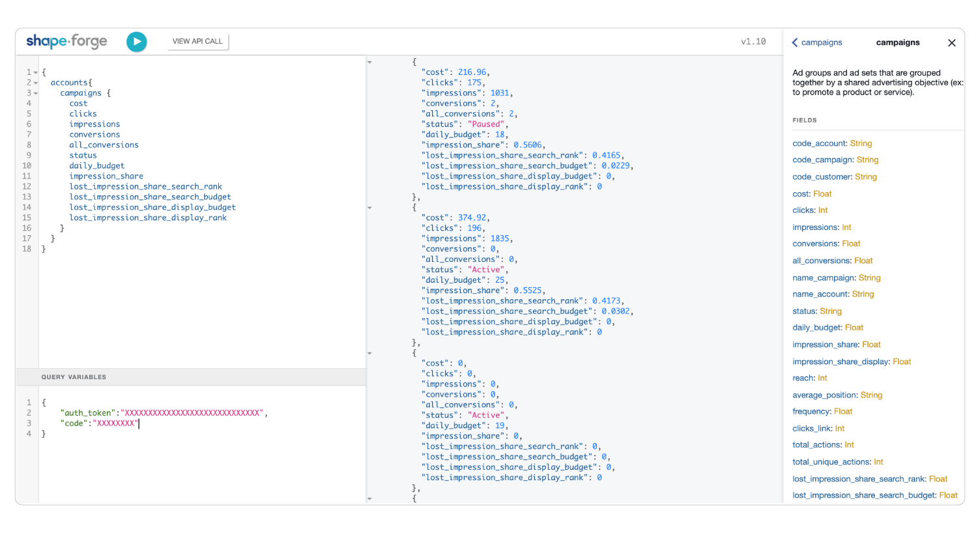This screenshot has width=980, height=533.
Task: Place cursor on "code" value XXXXXXXX
Action: click(115, 424)
